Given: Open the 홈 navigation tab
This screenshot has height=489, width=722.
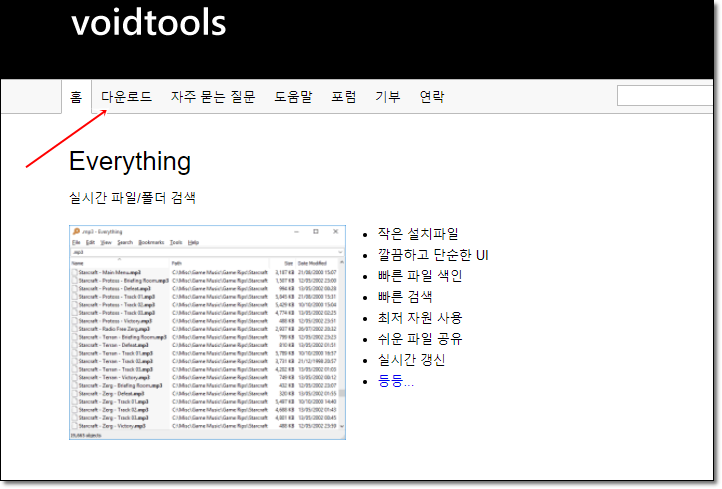Looking at the screenshot, I should [x=76, y=97].
